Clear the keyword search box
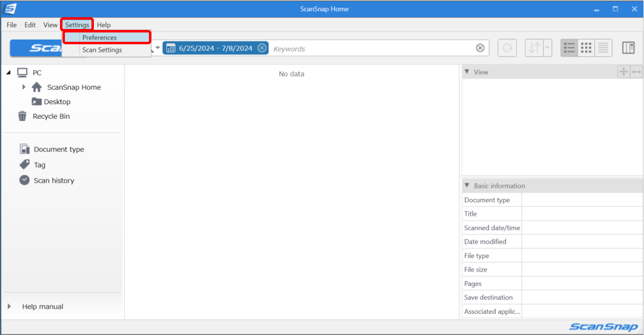Image resolution: width=644 pixels, height=335 pixels. coord(480,48)
